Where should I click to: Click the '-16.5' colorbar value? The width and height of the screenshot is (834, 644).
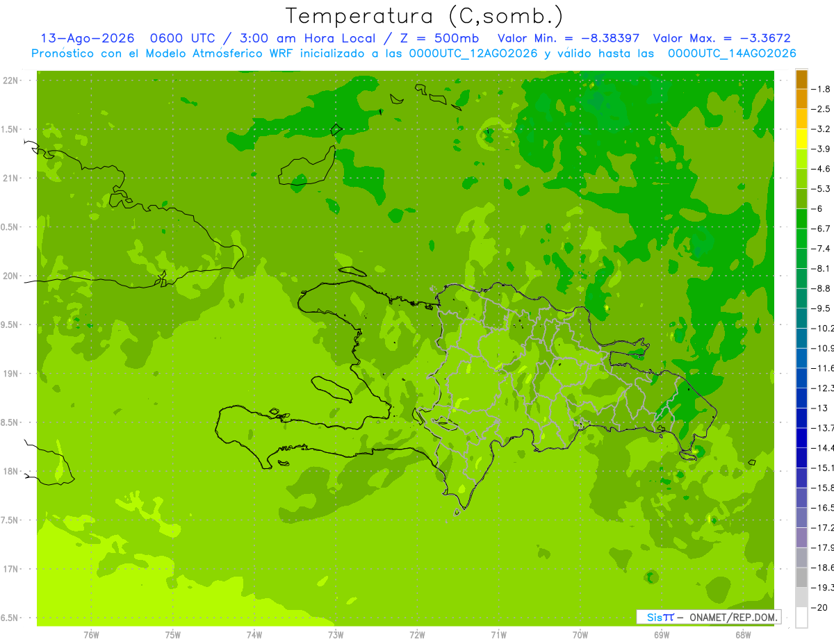[823, 508]
